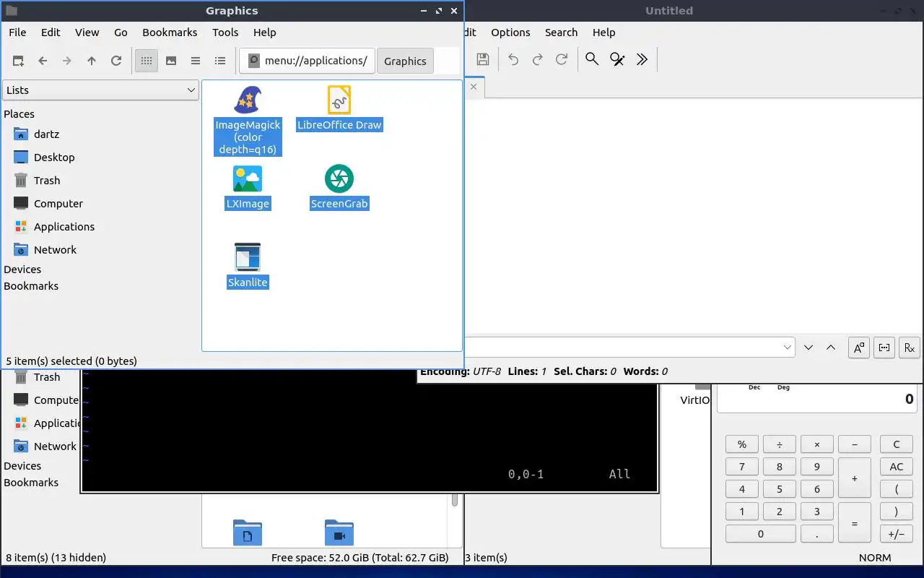Click the AC button on calculator
This screenshot has height=578, width=924.
click(897, 467)
